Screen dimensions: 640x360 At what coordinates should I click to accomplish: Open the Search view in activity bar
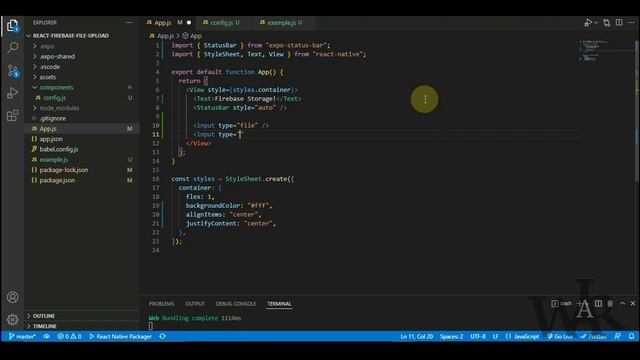point(13,48)
